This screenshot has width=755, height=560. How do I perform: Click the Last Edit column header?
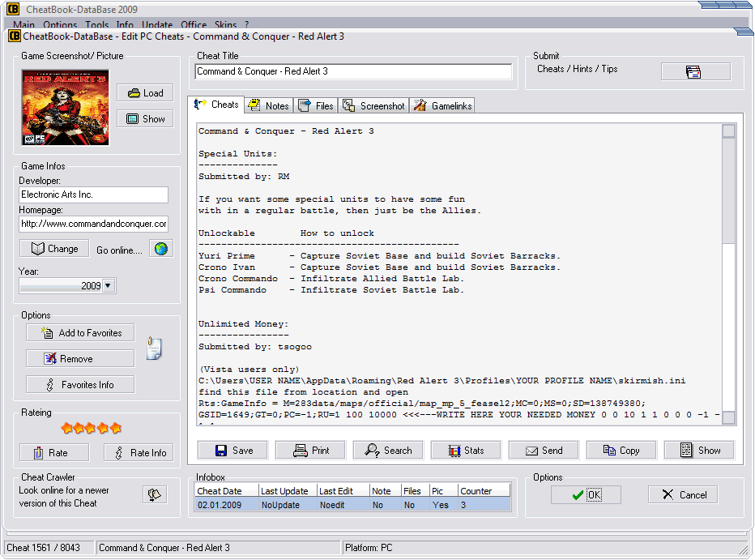(343, 490)
